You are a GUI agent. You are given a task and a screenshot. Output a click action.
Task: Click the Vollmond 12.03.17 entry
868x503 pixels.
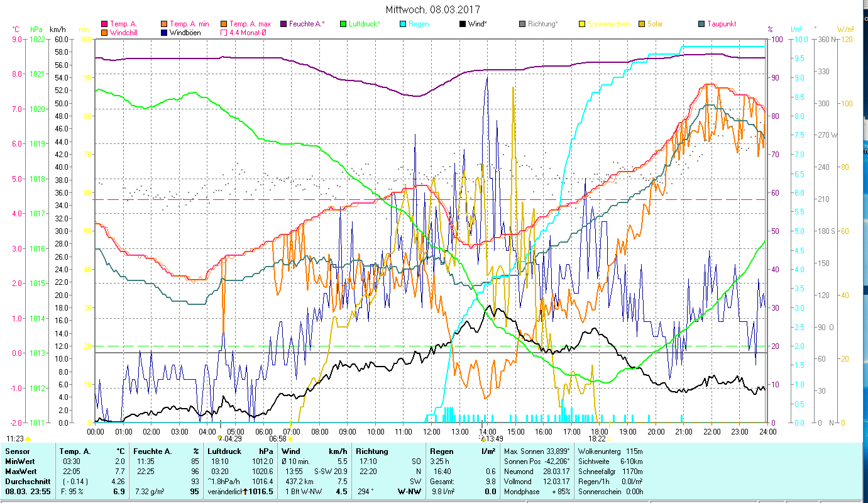537,482
